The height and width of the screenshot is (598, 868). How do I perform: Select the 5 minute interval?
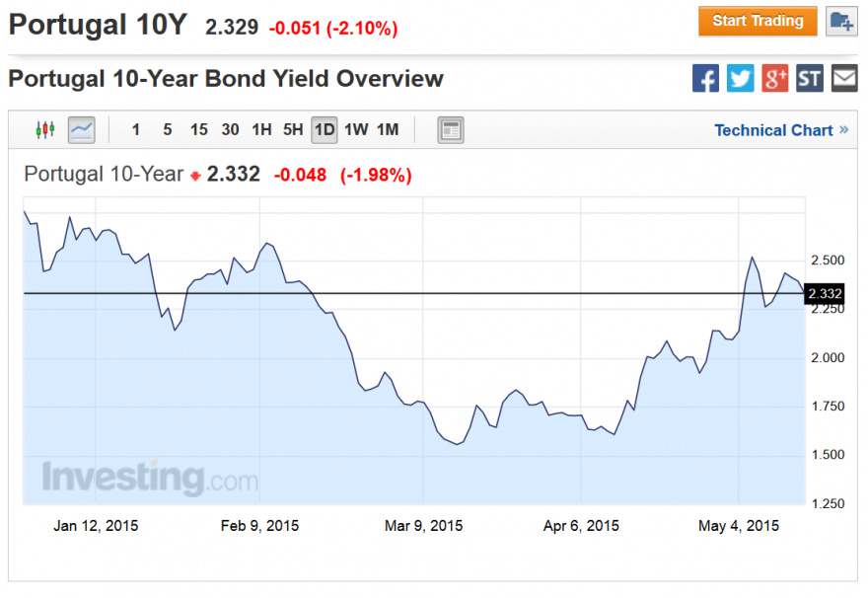pos(167,129)
